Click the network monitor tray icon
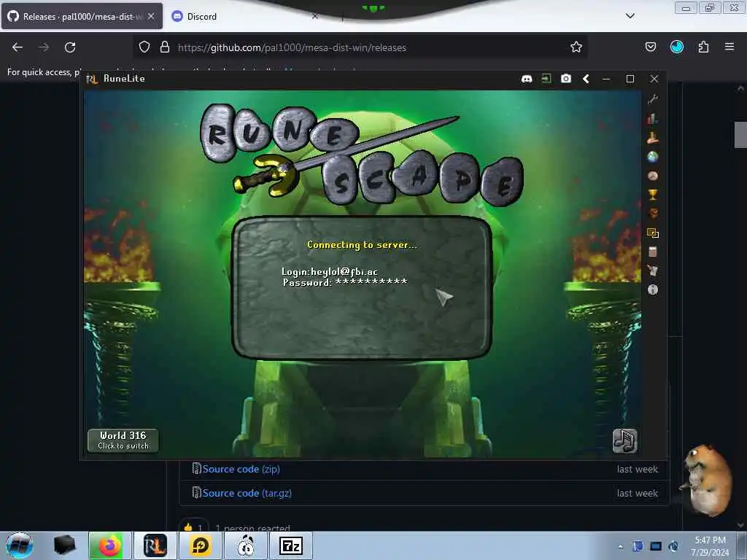 (656, 546)
